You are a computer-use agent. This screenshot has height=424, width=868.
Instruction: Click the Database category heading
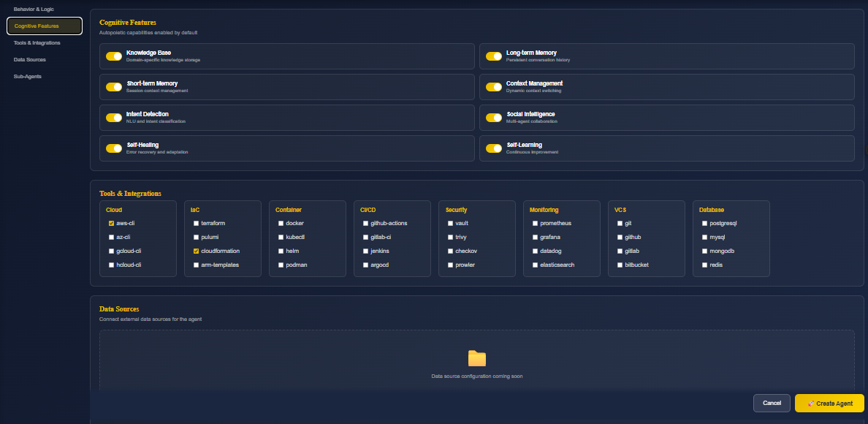click(712, 211)
